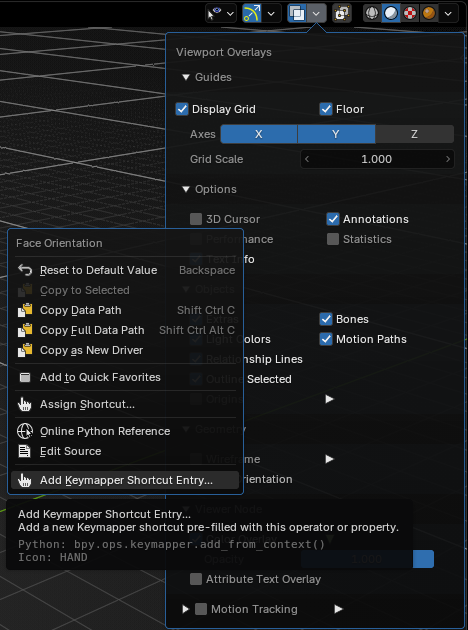
Task: Choose Copy Full Data Path
Action: (x=125, y=330)
